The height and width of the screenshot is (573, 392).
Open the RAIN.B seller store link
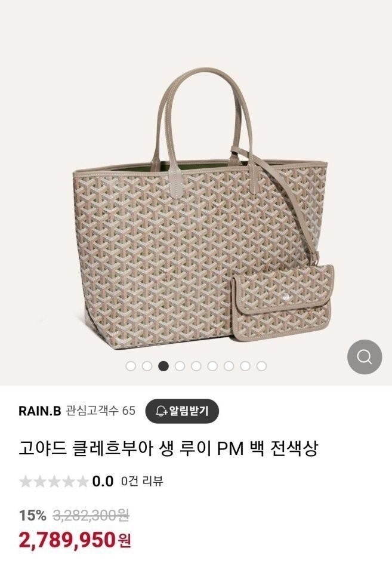(x=40, y=411)
